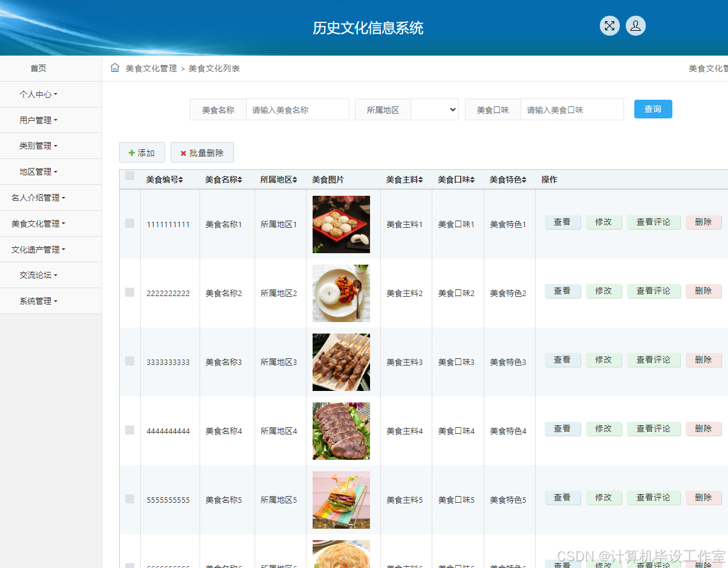Edit 美食名称1 with 修改 button

click(x=604, y=222)
